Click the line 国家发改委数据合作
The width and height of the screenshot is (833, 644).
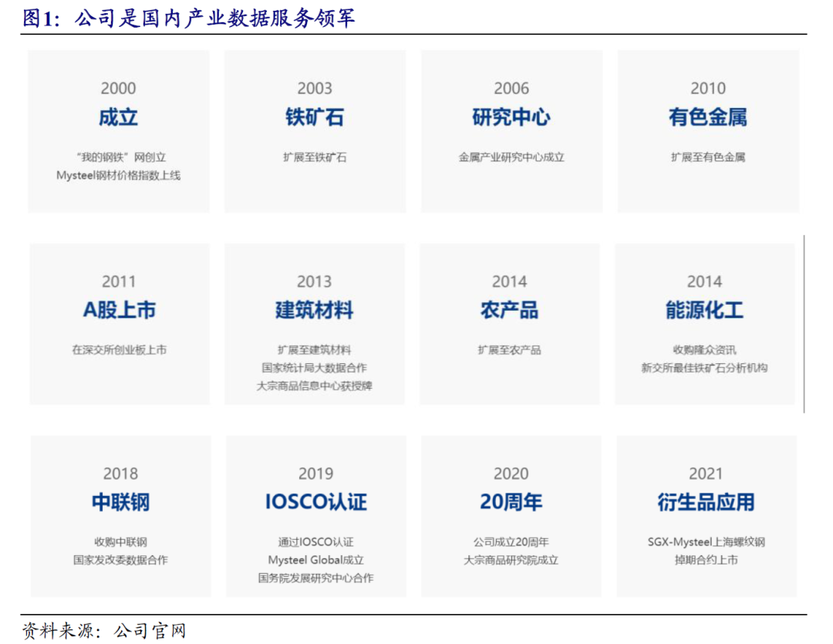click(120, 560)
